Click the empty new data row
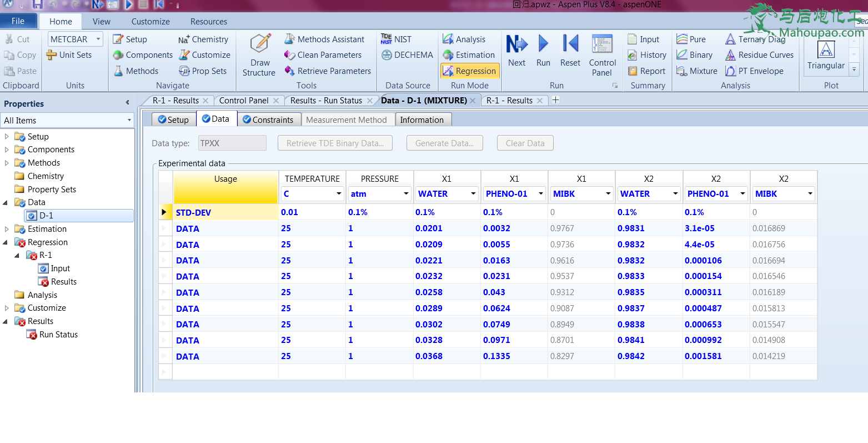The width and height of the screenshot is (868, 443). pyautogui.click(x=488, y=372)
